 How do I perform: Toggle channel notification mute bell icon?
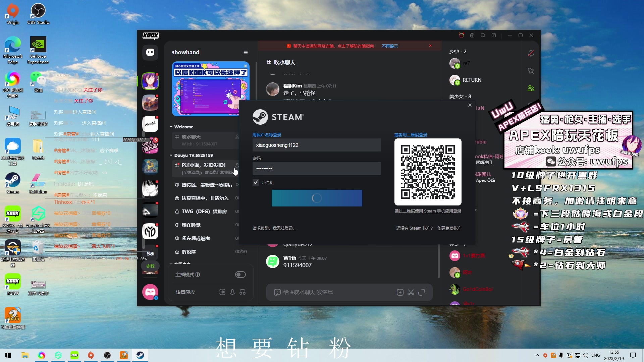coord(531,53)
